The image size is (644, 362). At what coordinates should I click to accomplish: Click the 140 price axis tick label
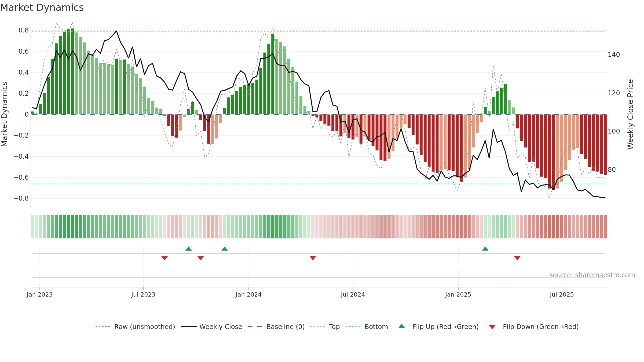click(614, 55)
